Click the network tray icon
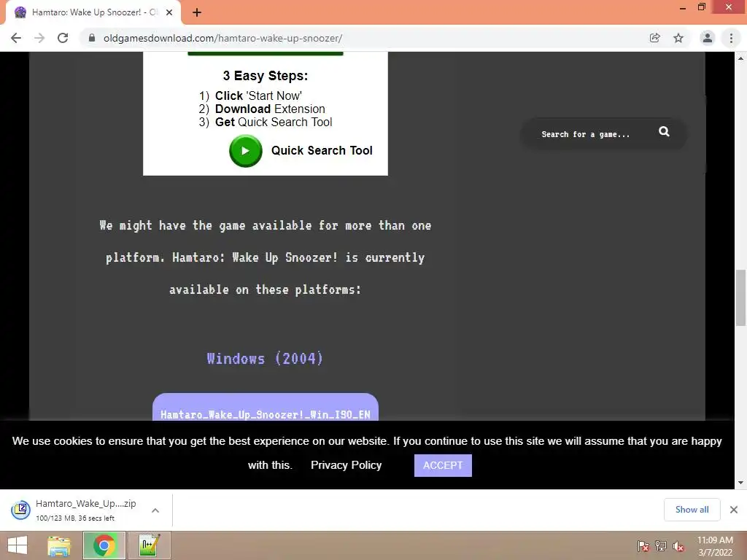747x560 pixels. [661, 546]
